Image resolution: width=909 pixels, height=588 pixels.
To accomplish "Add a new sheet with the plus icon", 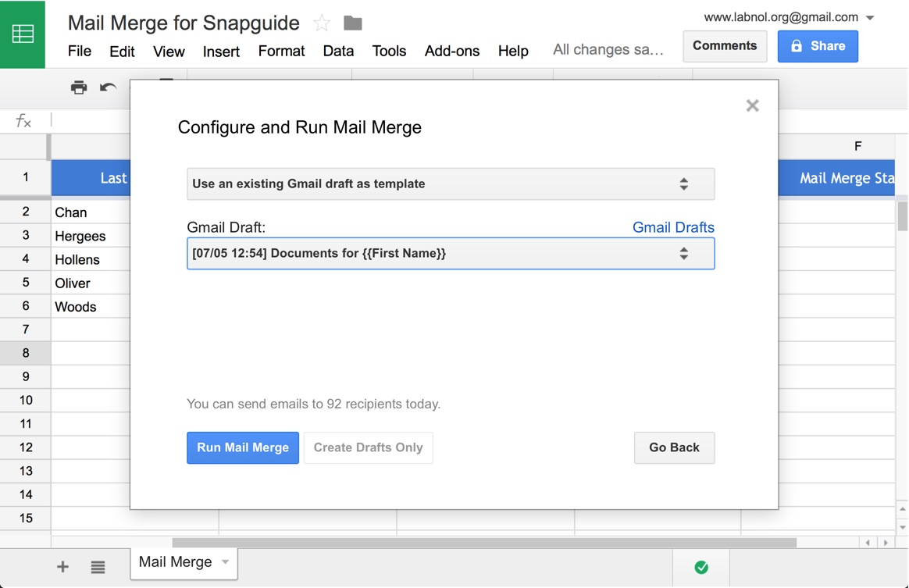I will coord(62,567).
